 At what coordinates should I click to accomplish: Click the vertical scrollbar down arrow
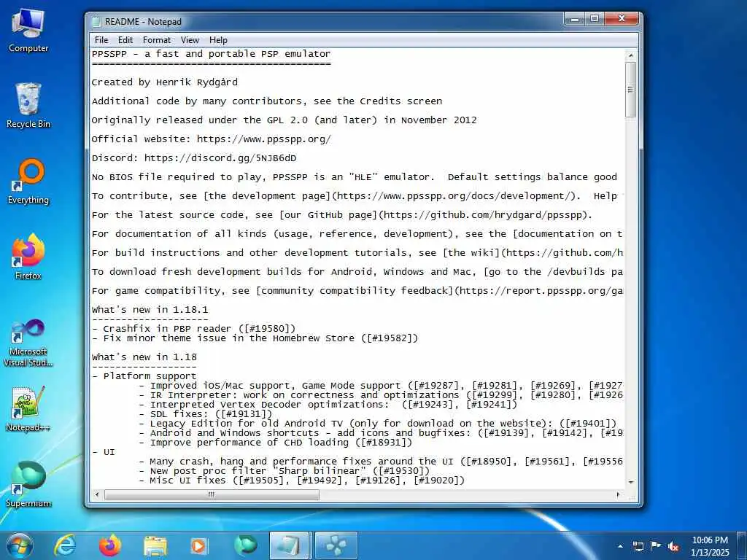click(x=631, y=482)
